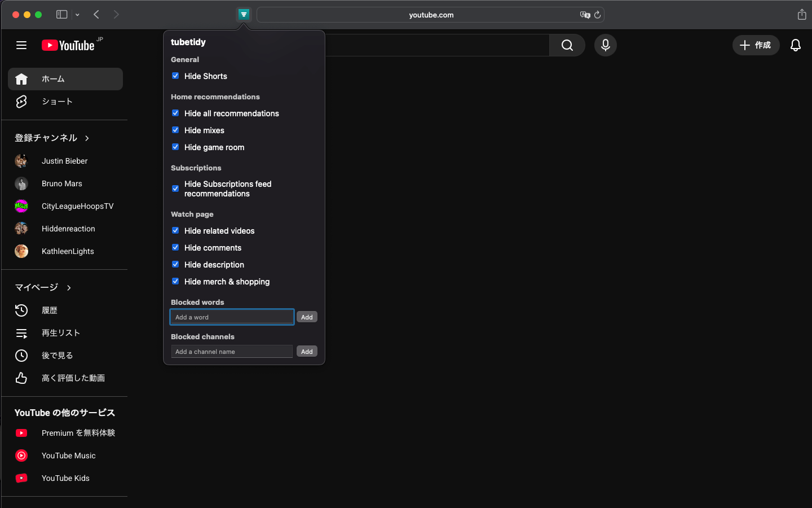Click the Safari share icon
This screenshot has height=508, width=812.
point(802,15)
